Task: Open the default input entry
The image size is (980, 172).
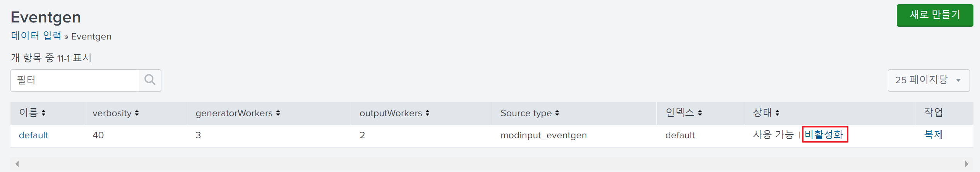Action: tap(34, 135)
